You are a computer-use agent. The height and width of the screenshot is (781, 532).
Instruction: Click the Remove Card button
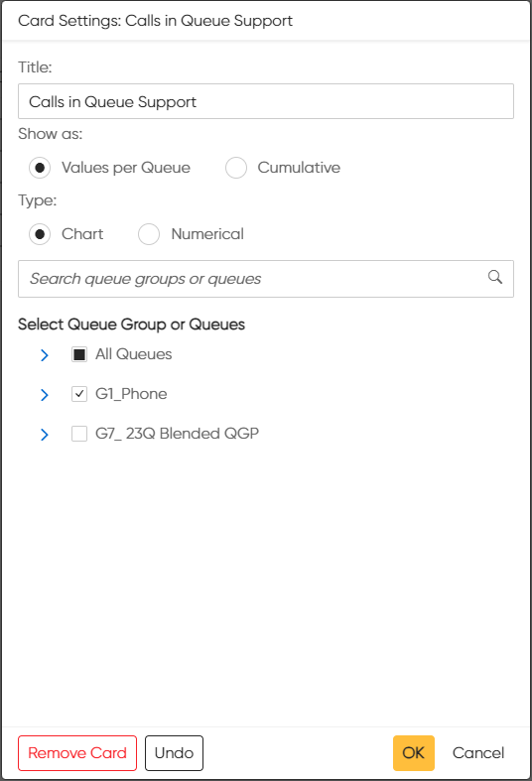click(x=77, y=753)
